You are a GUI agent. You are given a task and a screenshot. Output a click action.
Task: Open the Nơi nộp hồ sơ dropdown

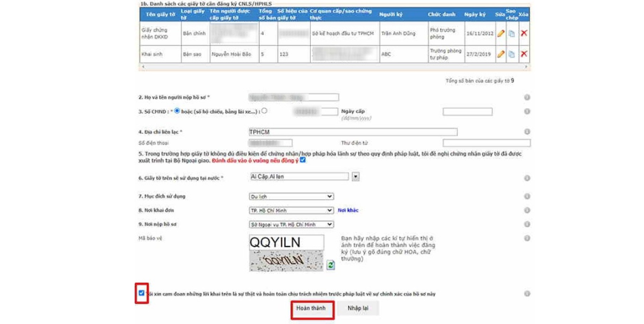point(291,224)
